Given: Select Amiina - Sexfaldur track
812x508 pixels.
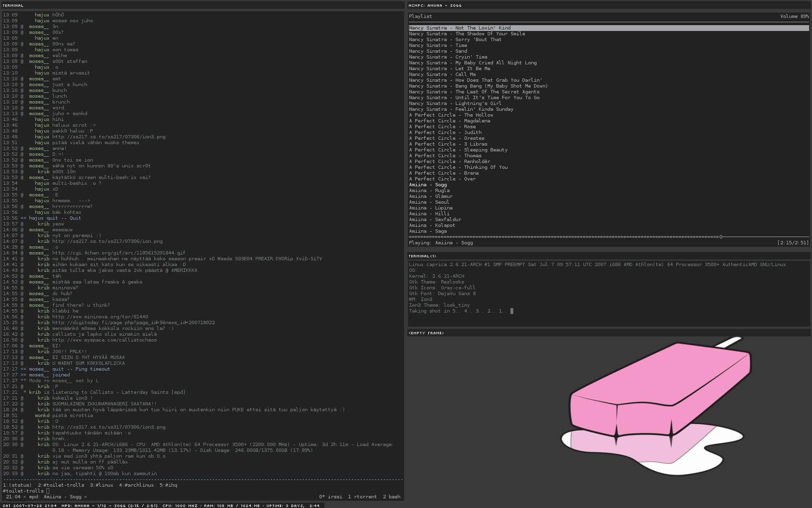Looking at the screenshot, I should coord(435,220).
